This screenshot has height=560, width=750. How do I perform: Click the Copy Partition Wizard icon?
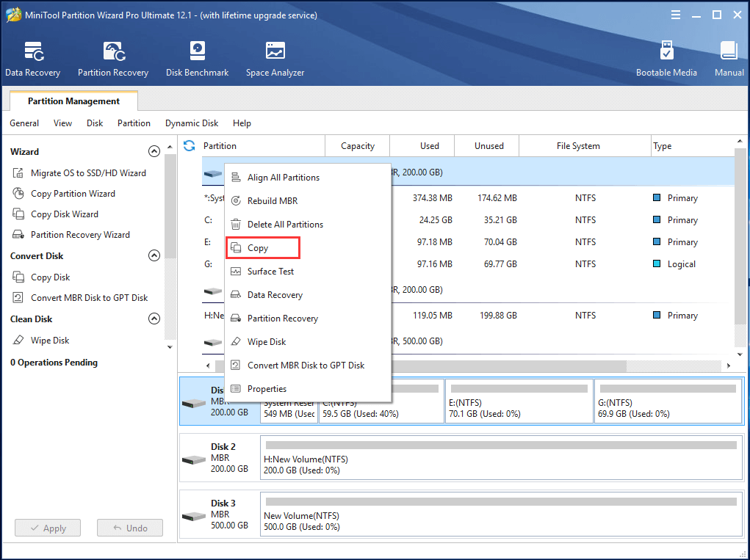[18, 194]
